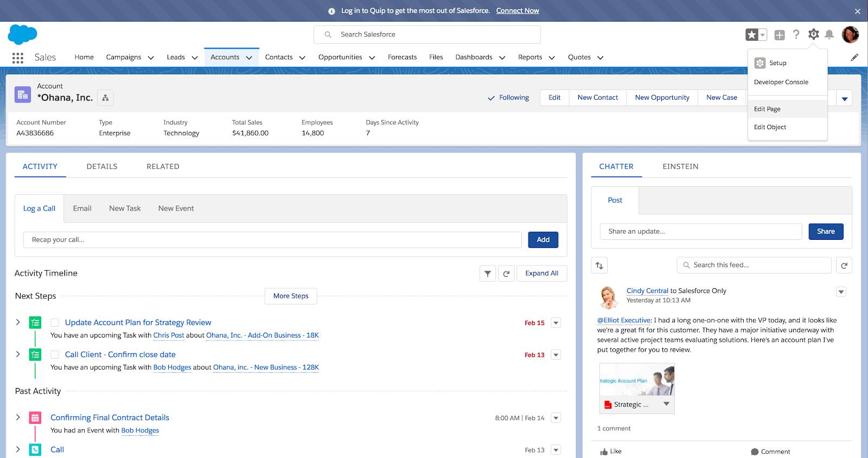This screenshot has width=868, height=458.
Task: Close the Quip notification banner
Action: point(857,11)
